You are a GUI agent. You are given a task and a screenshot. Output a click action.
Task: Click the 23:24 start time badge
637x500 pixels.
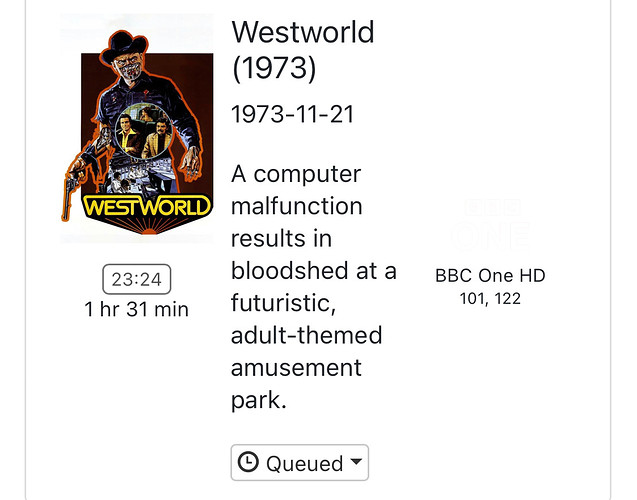tap(137, 279)
